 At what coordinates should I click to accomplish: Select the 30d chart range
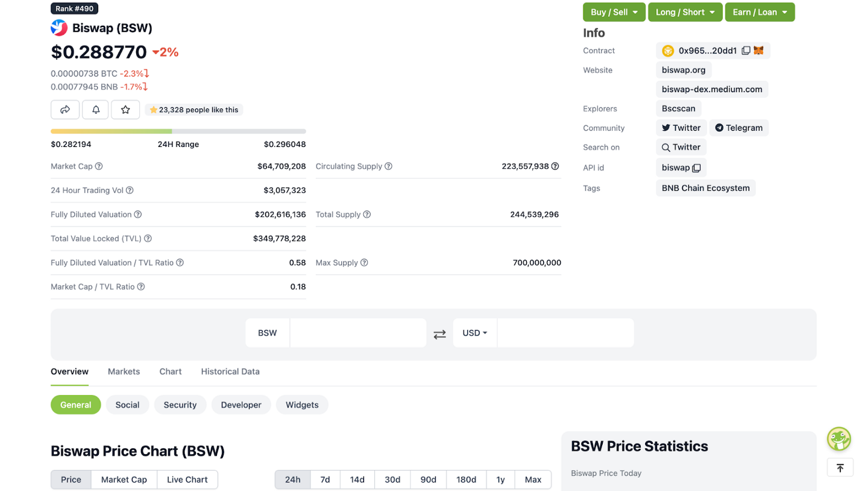tap(392, 480)
